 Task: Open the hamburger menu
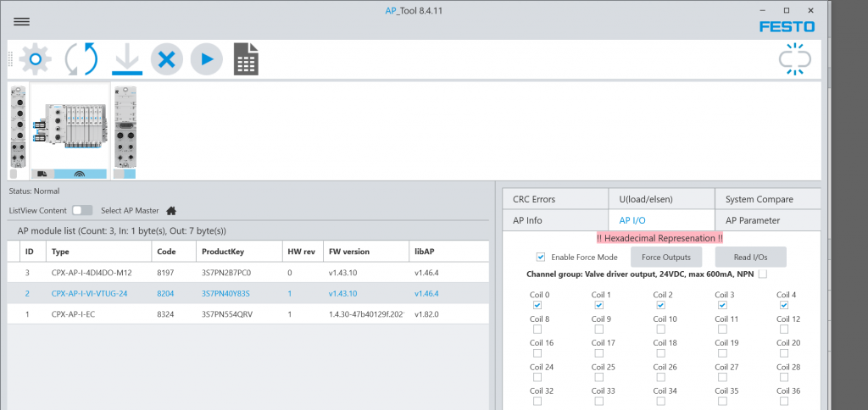click(21, 21)
